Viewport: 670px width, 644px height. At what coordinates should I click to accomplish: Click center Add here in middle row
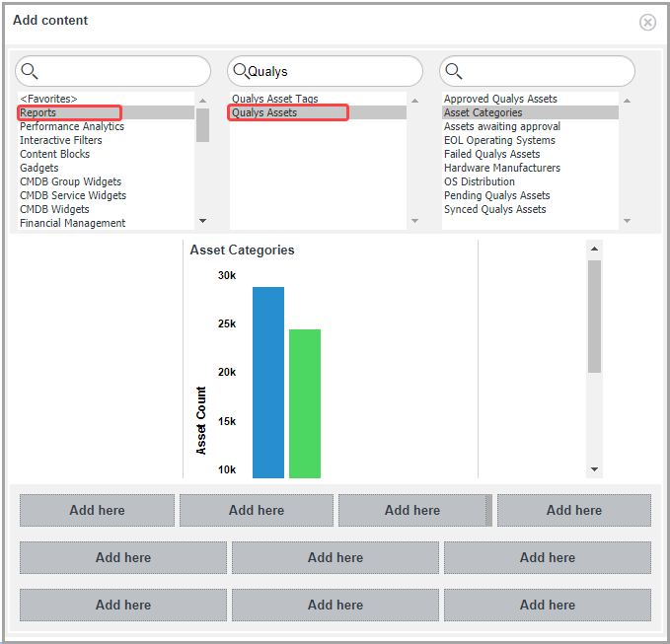tap(335, 558)
